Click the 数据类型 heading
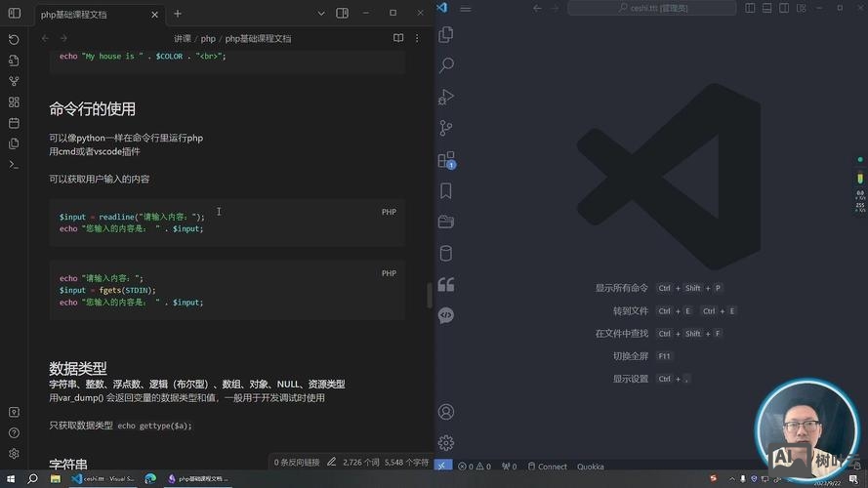This screenshot has width=868, height=488. [77, 368]
